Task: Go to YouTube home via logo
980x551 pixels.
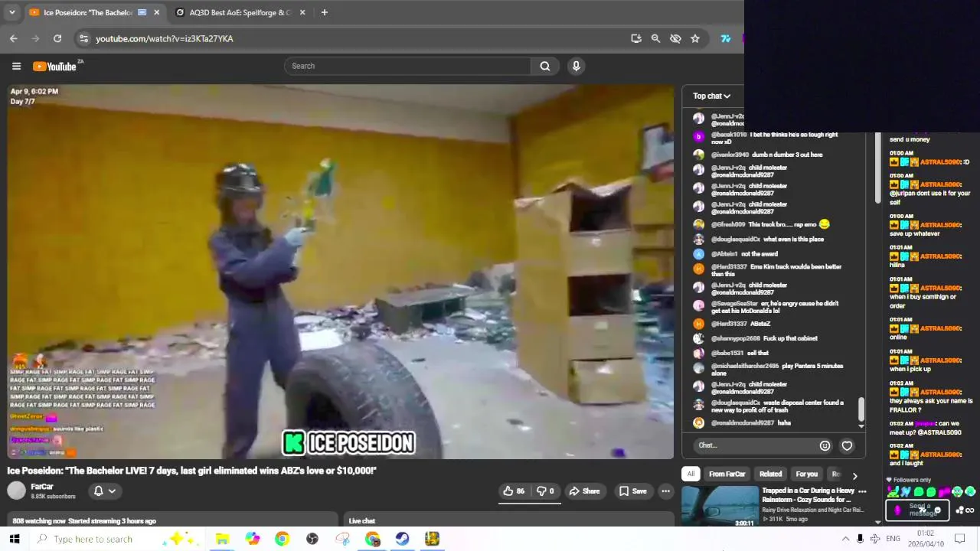Action: (54, 67)
